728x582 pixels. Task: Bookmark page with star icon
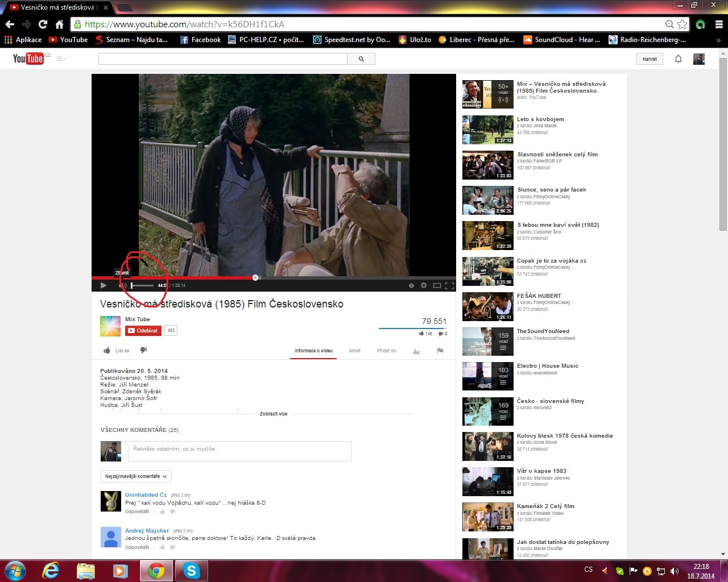682,24
